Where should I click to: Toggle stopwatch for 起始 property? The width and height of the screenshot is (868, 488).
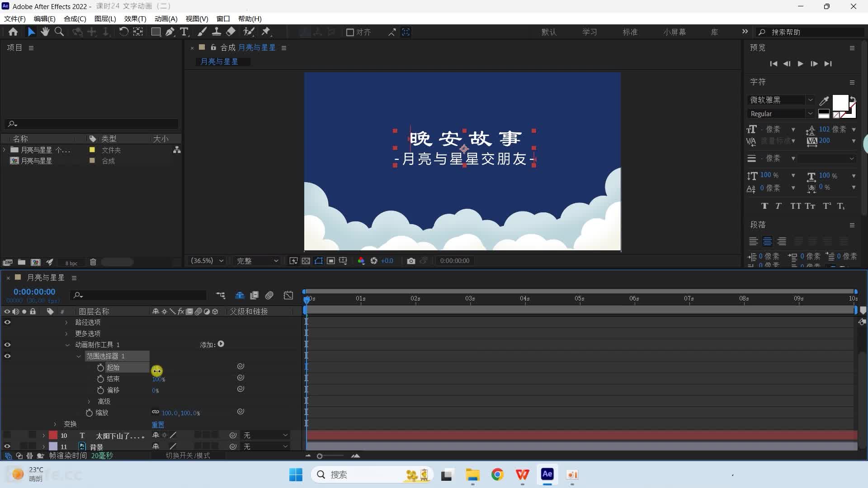(x=100, y=367)
